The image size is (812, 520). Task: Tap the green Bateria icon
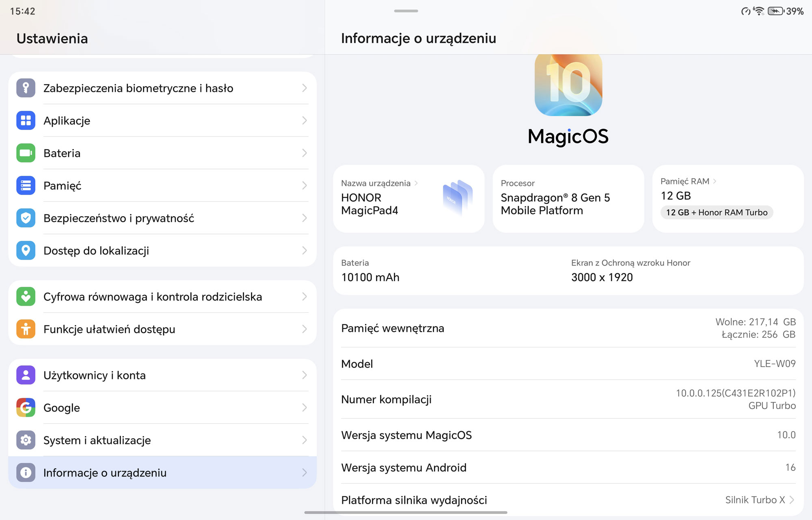pos(26,153)
